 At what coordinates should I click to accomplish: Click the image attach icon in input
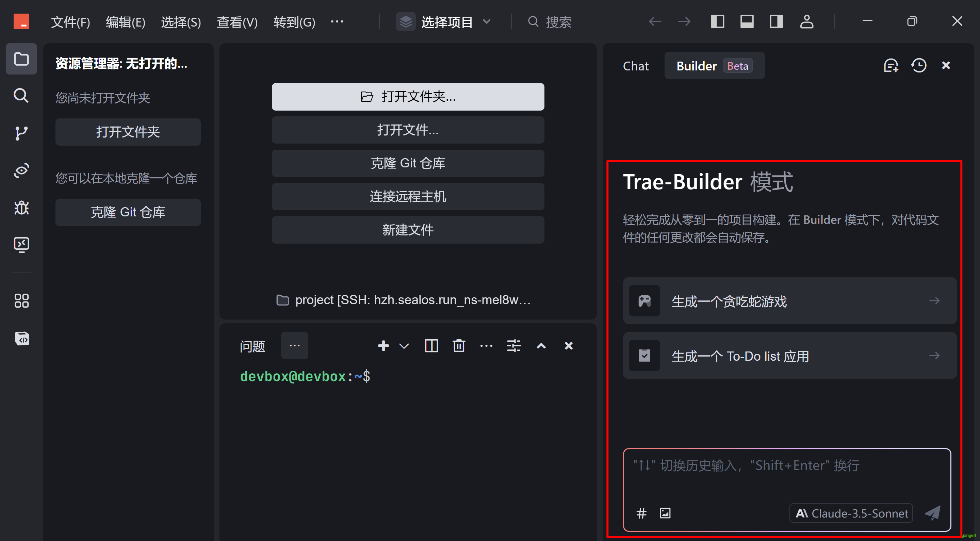665,513
